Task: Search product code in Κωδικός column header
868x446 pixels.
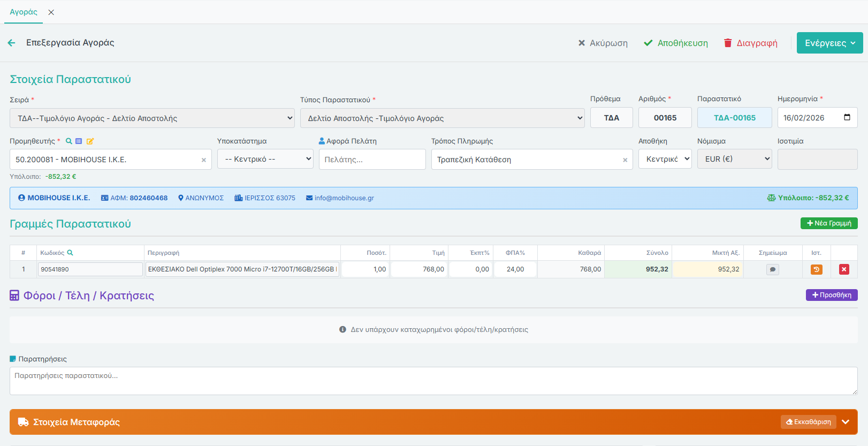Action: (70, 253)
